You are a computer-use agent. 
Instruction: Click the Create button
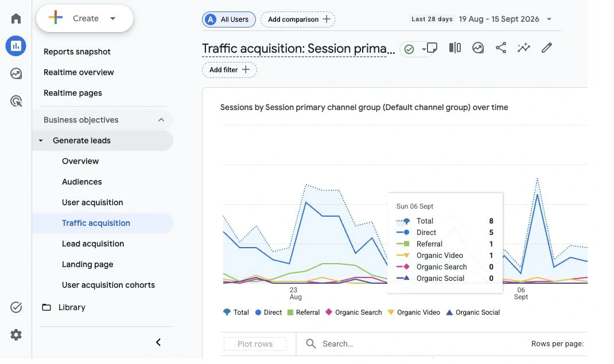[x=84, y=18]
